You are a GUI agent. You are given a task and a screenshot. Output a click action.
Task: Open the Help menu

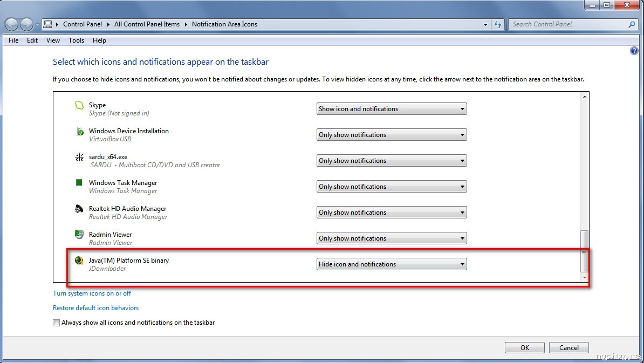99,40
